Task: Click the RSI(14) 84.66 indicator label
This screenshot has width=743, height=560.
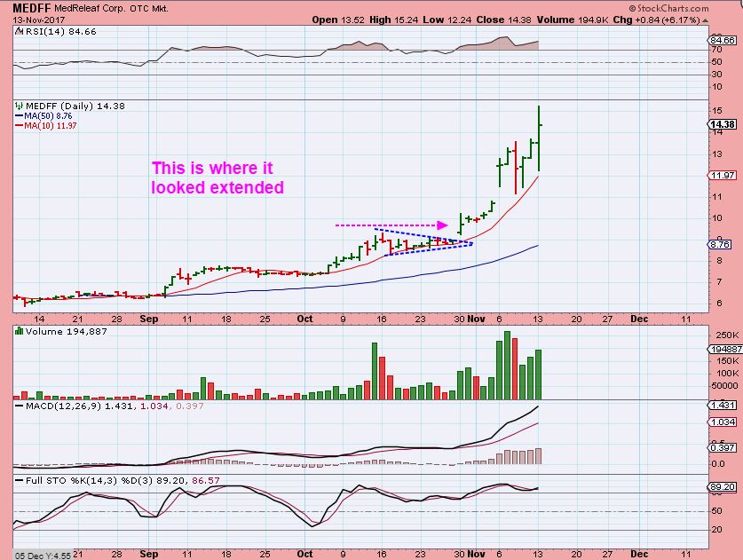Action: pos(60,32)
